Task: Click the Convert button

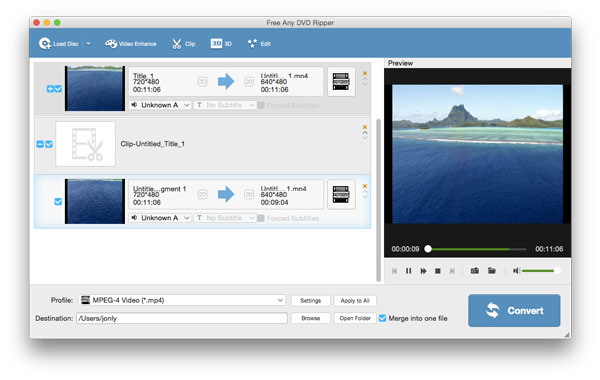Action: click(x=514, y=310)
